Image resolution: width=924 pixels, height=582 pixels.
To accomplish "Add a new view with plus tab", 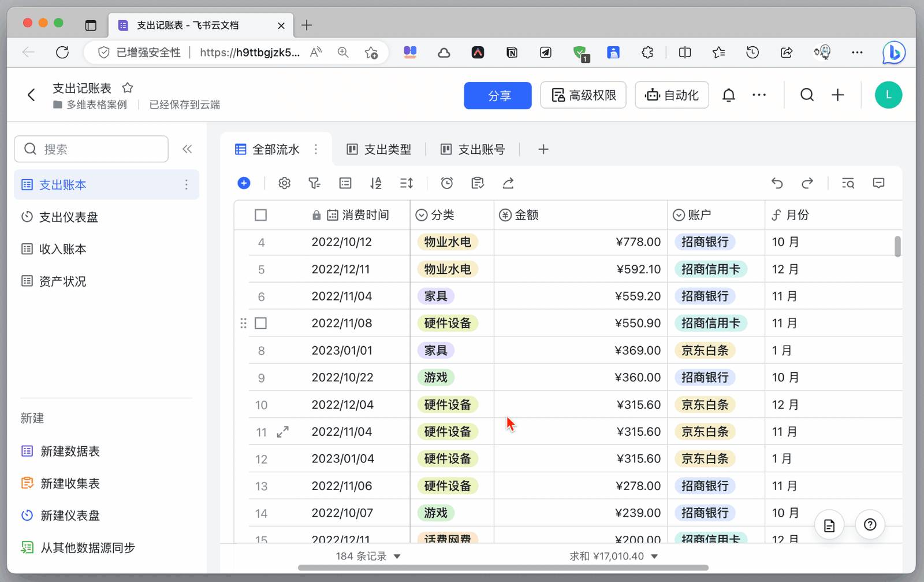I will (543, 149).
